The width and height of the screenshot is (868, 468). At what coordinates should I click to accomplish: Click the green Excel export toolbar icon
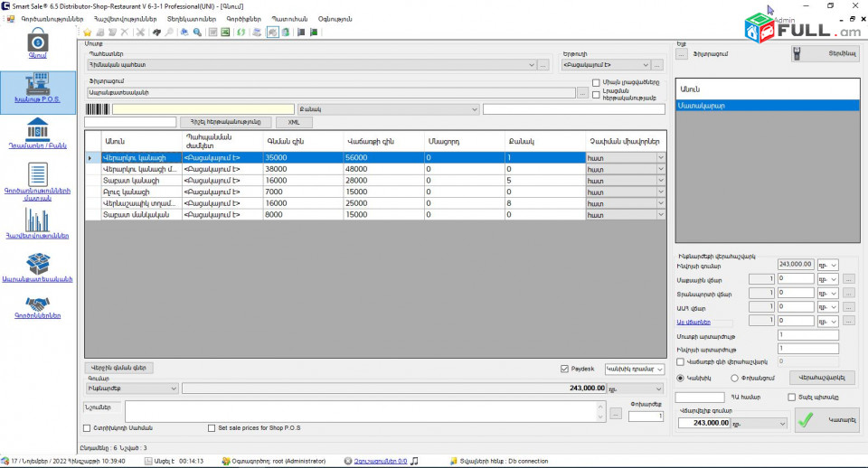click(225, 33)
